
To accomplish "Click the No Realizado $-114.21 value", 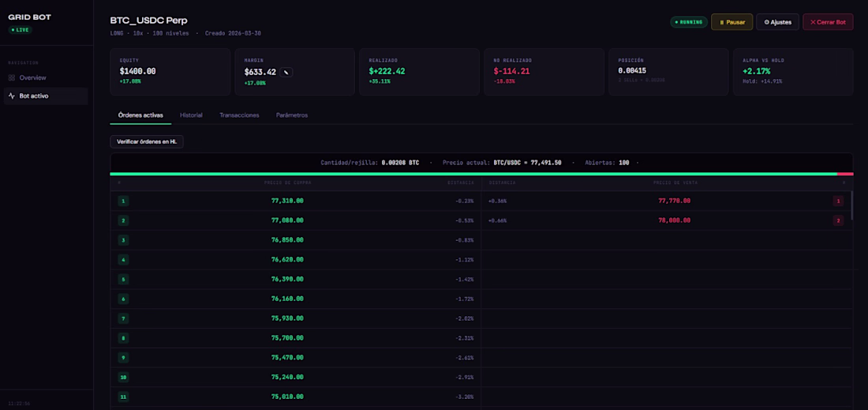I will [x=511, y=71].
